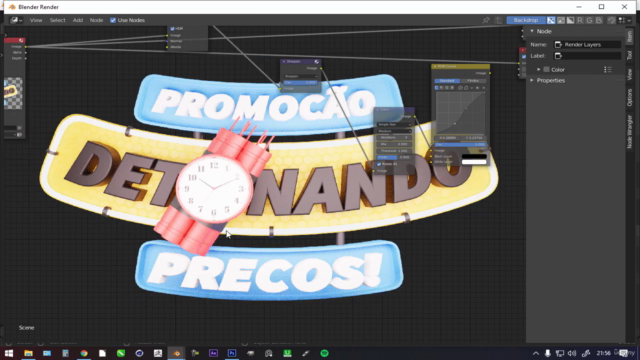
Task: Select the color and alpha backdrop channel
Action: (551, 20)
